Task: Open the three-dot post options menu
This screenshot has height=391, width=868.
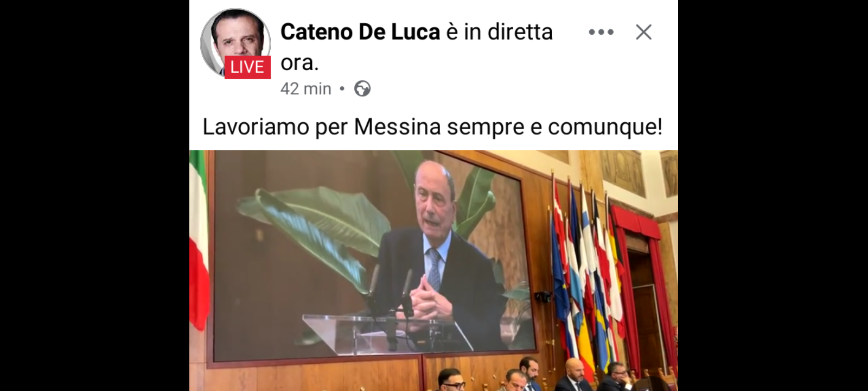Action: coord(601,32)
